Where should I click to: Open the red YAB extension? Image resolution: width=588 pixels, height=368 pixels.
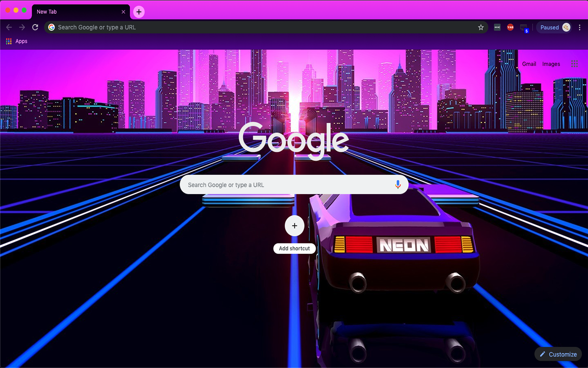tap(510, 28)
